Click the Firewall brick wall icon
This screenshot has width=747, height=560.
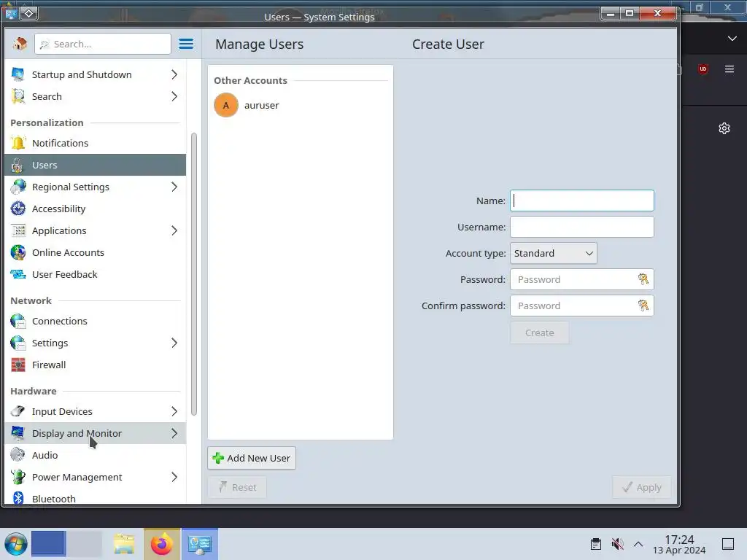pos(18,365)
